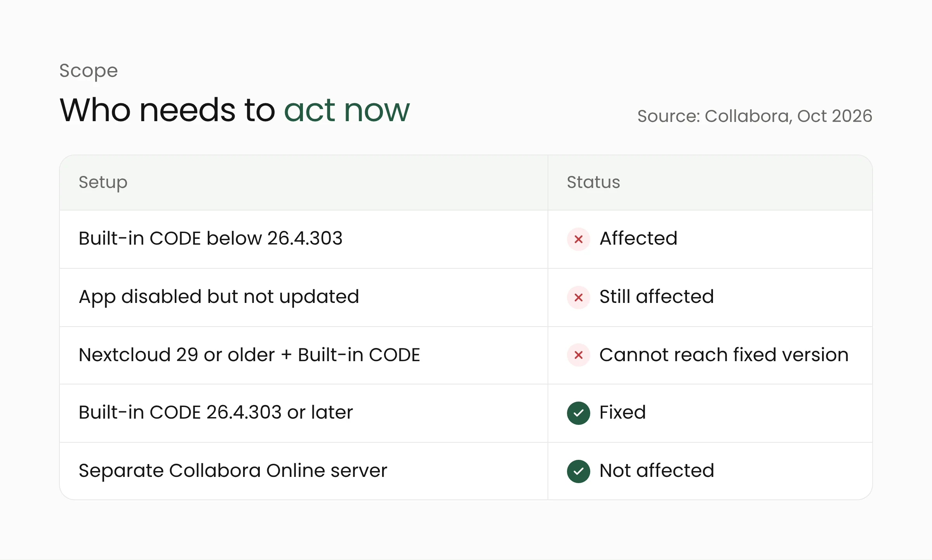Click the green checkmark icon beside Not affected
The height and width of the screenshot is (560, 932).
[x=578, y=471]
